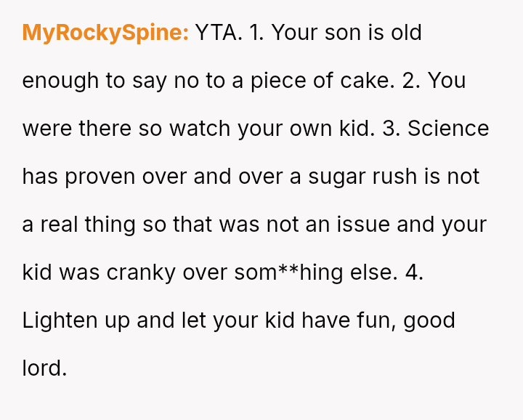Click the word enough
This screenshot has height=420, width=523.
click(x=60, y=81)
